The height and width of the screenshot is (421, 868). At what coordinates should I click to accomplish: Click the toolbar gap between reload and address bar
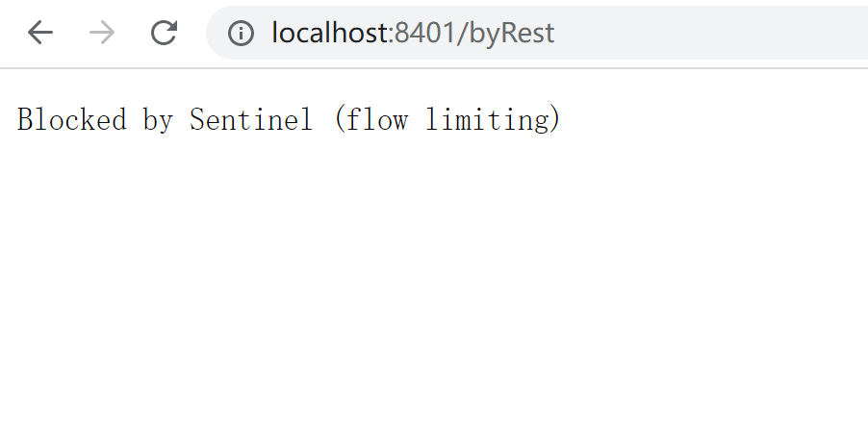192,33
